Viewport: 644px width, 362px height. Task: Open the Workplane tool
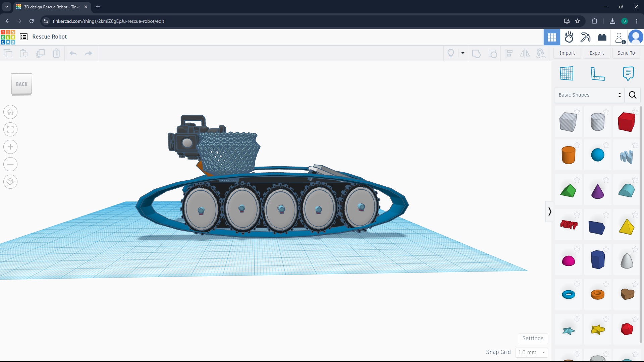click(x=567, y=73)
